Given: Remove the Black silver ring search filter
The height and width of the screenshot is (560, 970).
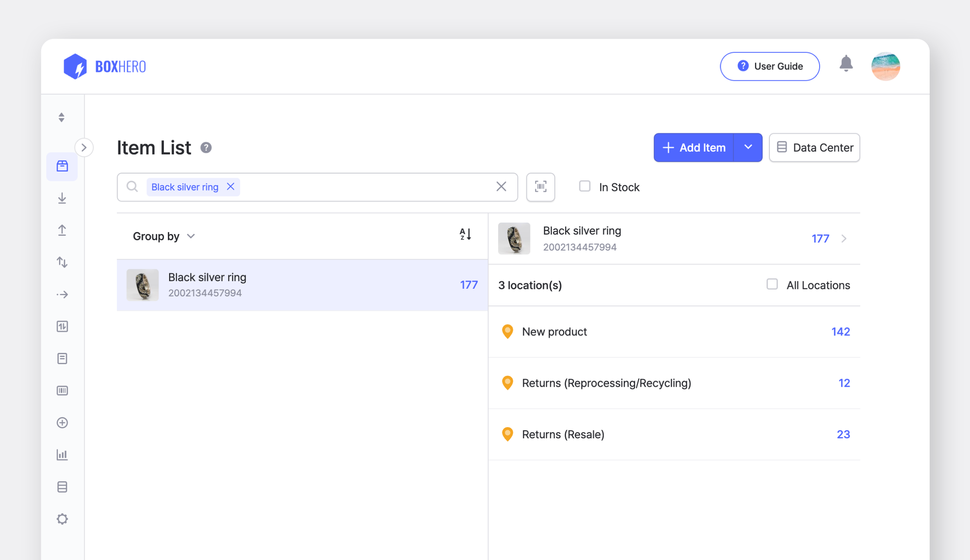Looking at the screenshot, I should 231,187.
